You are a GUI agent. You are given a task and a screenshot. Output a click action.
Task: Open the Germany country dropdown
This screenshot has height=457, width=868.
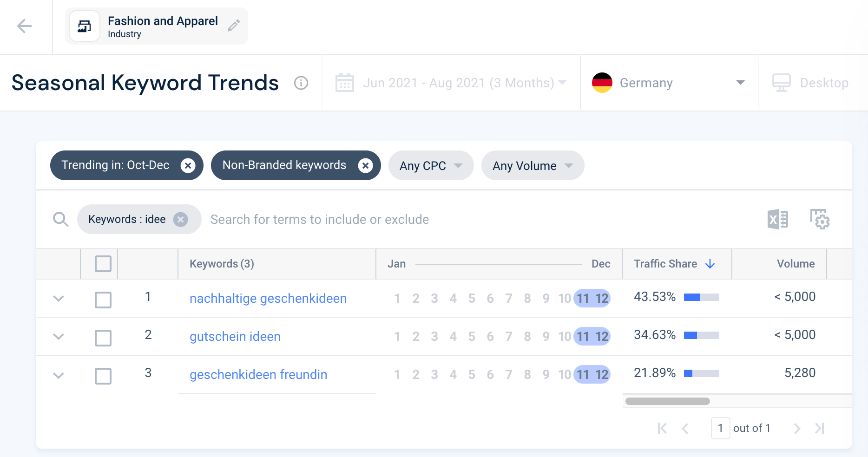(x=669, y=83)
